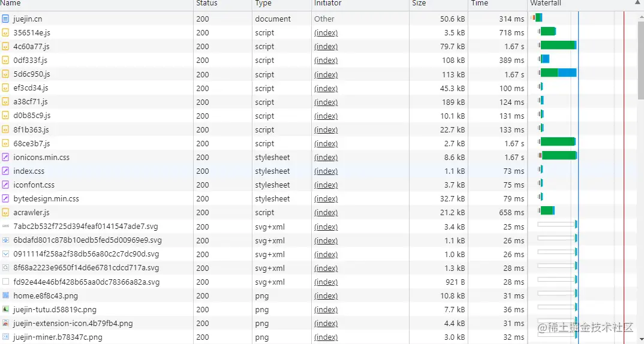
Task: Click the 921 B size cell
Action: [x=439, y=282]
